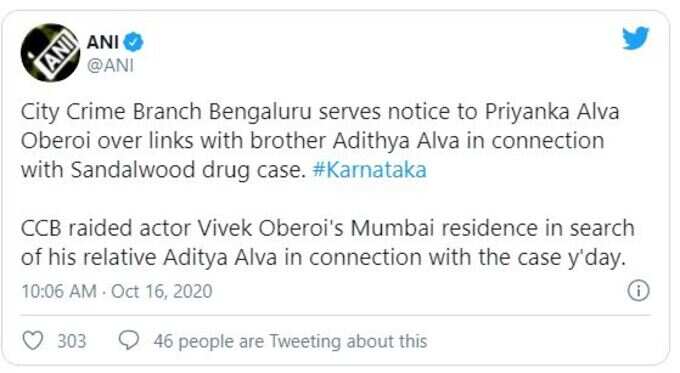Image resolution: width=680 pixels, height=373 pixels.
Task: Click the 'Adithya Alva' name in first paragraph
Action: 396,141
